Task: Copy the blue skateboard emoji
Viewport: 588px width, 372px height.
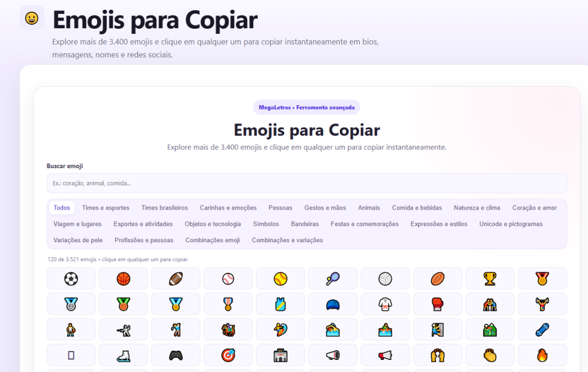Action: [542, 330]
